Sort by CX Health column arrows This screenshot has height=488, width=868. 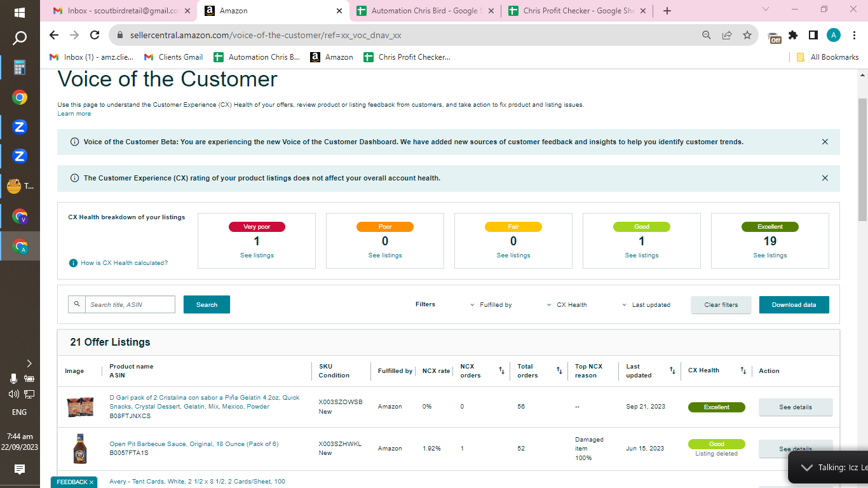pyautogui.click(x=743, y=370)
